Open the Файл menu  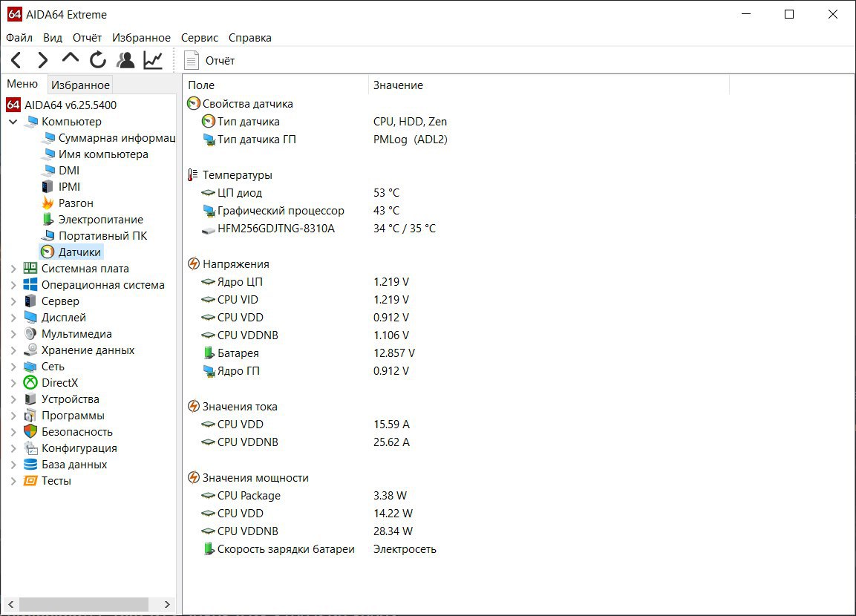(19, 38)
